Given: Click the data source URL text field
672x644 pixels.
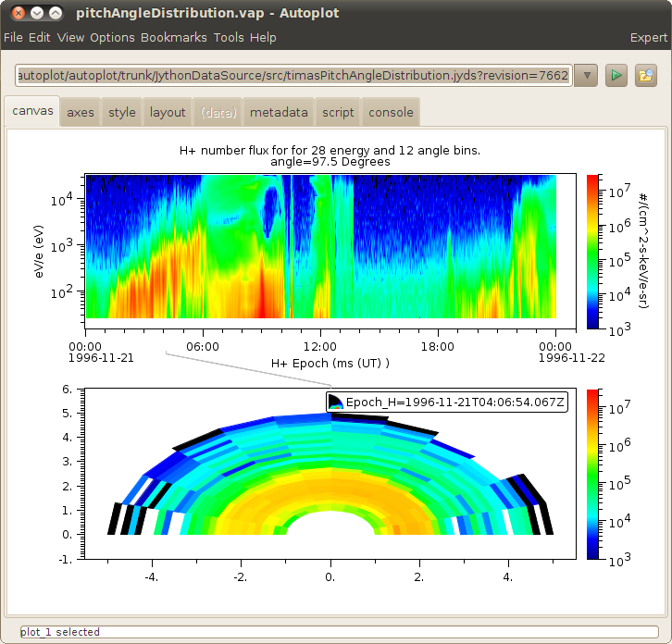Looking at the screenshot, I should point(292,75).
